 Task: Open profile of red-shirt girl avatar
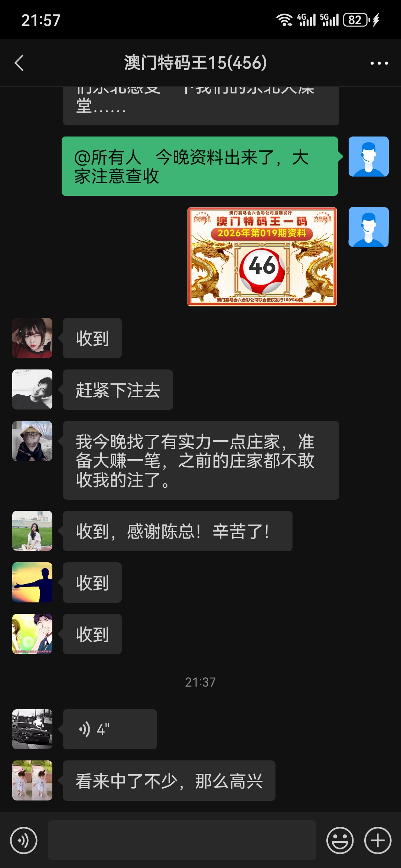click(x=32, y=338)
